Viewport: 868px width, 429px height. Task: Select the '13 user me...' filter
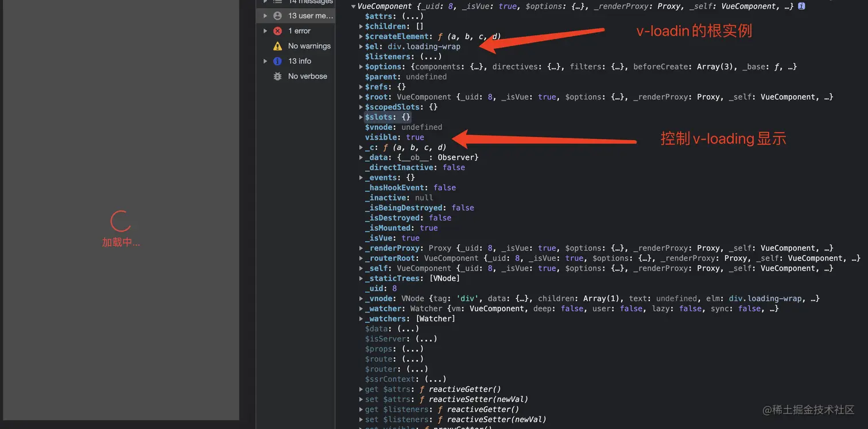pos(296,16)
